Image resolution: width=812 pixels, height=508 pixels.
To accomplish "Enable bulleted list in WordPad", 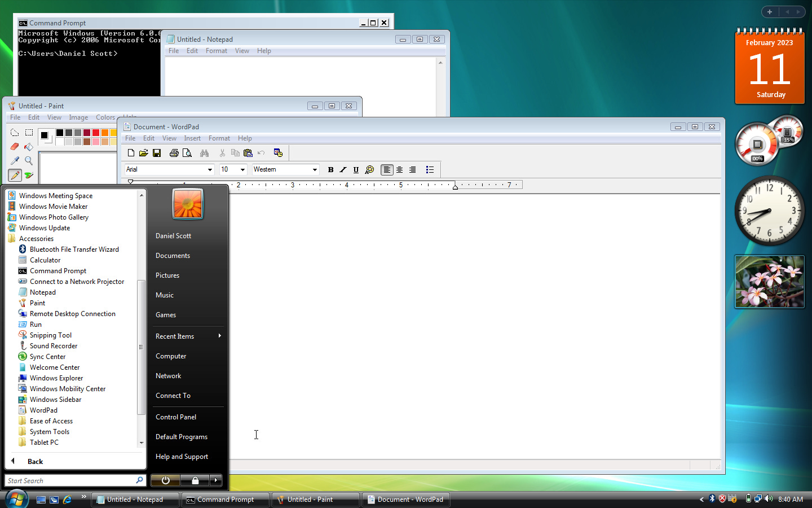I will pos(430,169).
